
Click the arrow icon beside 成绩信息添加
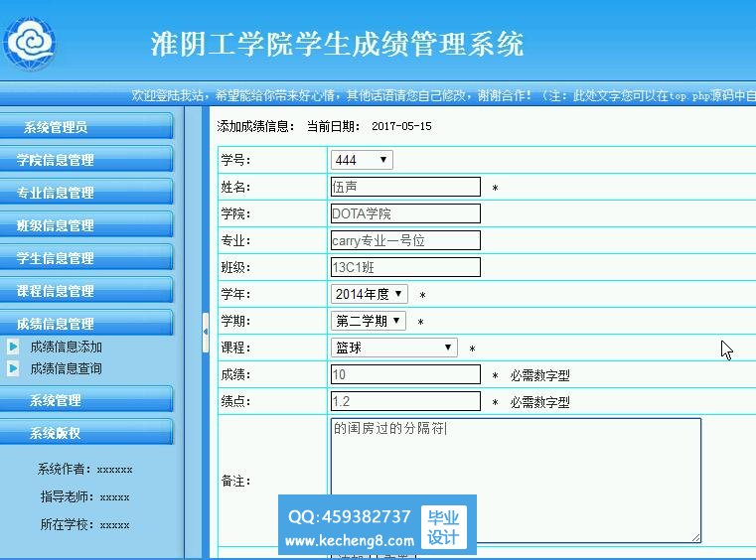13,347
